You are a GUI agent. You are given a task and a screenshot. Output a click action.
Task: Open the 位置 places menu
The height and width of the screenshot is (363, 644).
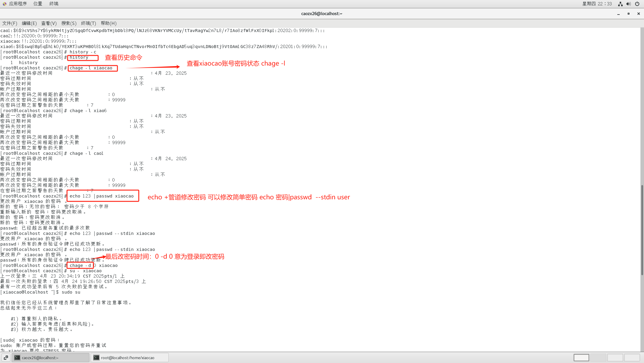(38, 4)
